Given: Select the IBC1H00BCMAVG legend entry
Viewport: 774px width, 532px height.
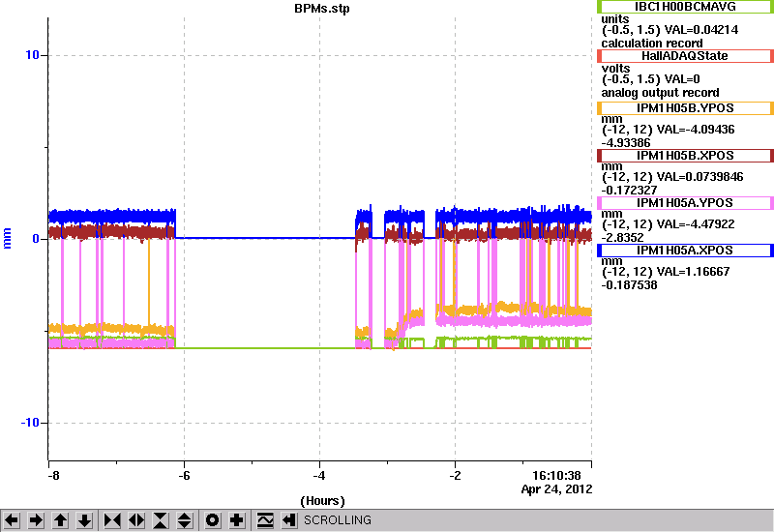Looking at the screenshot, I should click(685, 7).
